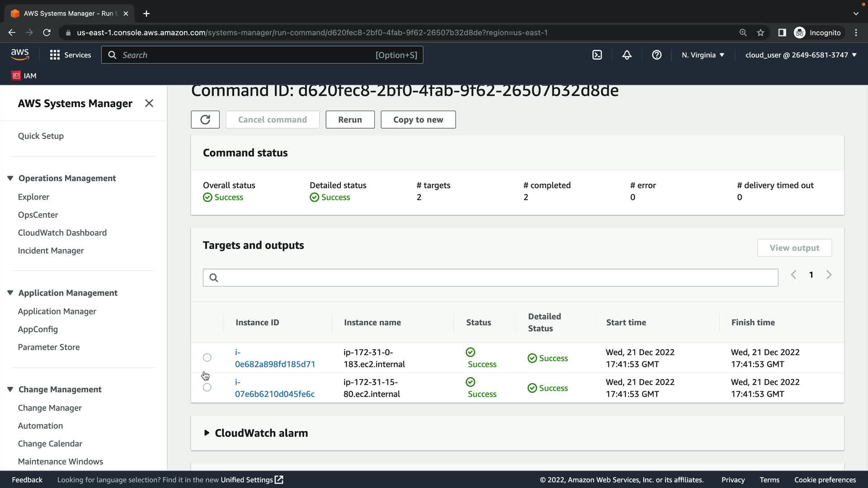The image size is (868, 488).
Task: Bookmark page with the star icon
Action: [760, 33]
